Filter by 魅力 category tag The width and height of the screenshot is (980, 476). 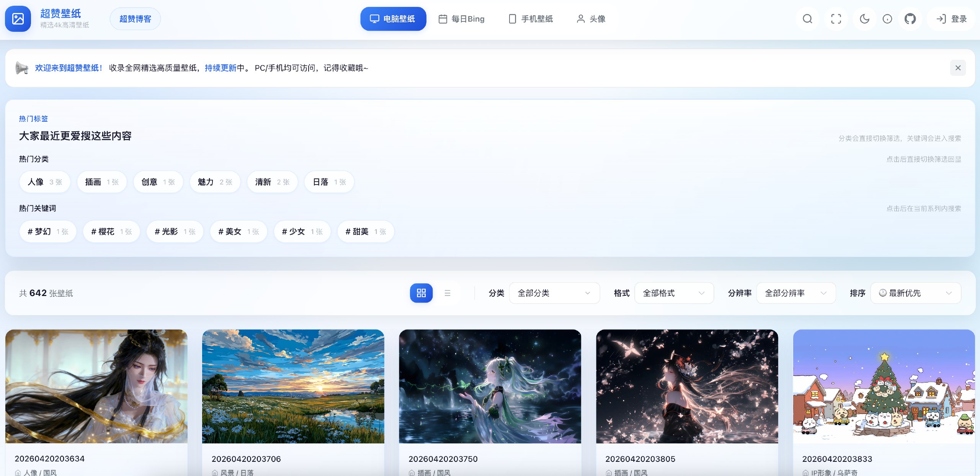coord(215,182)
